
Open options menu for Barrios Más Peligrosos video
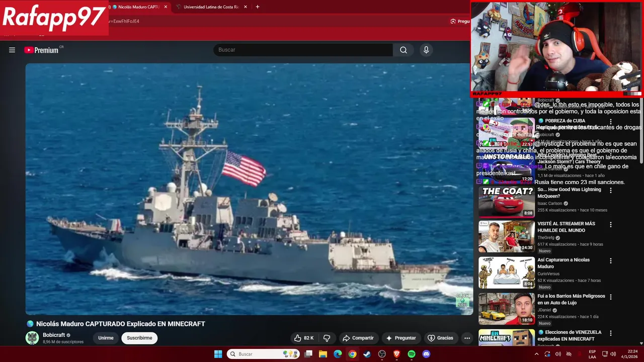coord(611,297)
